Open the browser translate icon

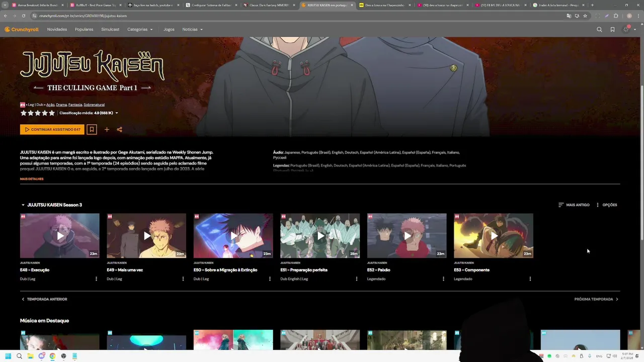pyautogui.click(x=569, y=16)
